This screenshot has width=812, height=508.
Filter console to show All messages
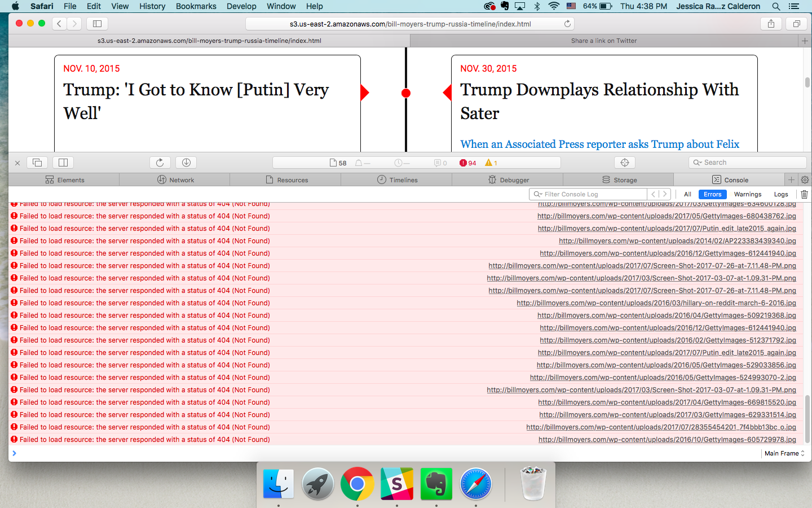[687, 194]
